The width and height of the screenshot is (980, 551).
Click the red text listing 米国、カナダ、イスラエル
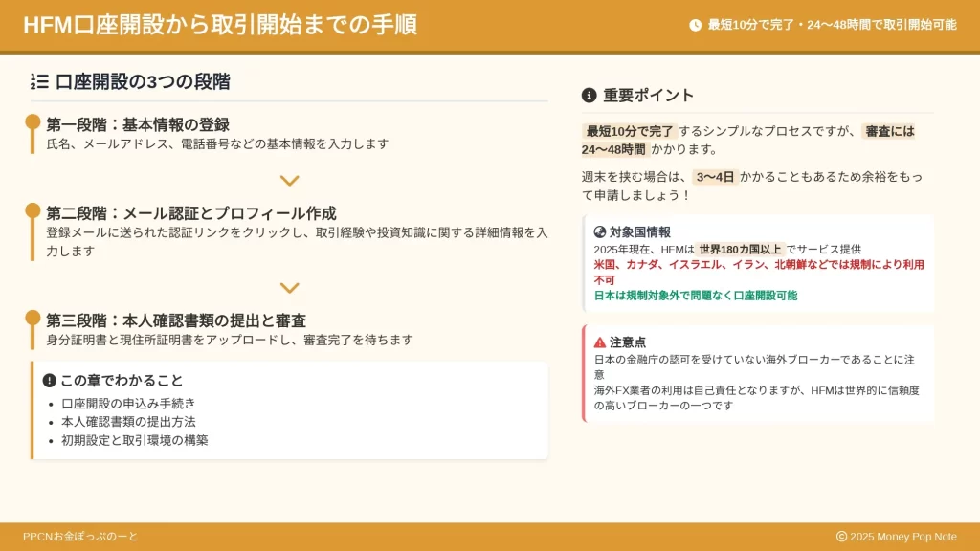coord(759,273)
